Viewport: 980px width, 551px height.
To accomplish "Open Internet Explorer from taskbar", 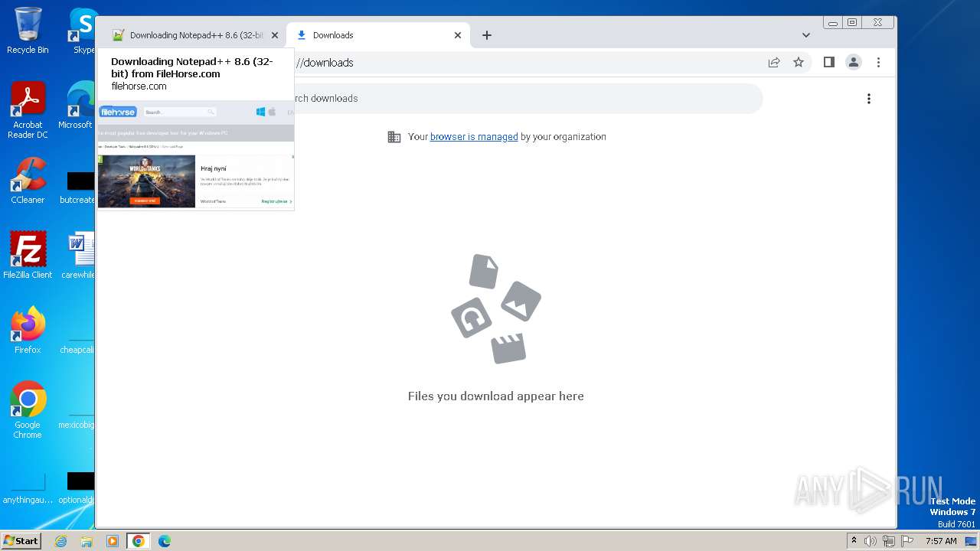I will (61, 541).
